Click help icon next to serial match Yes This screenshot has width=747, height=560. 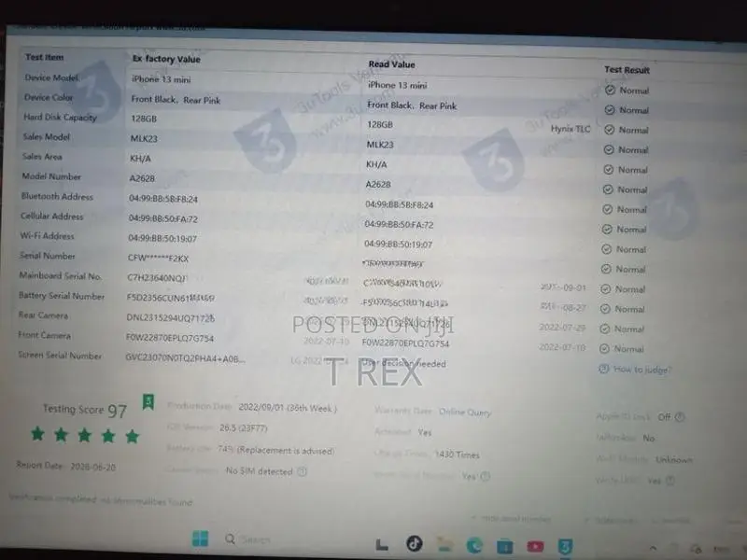pos(485,476)
